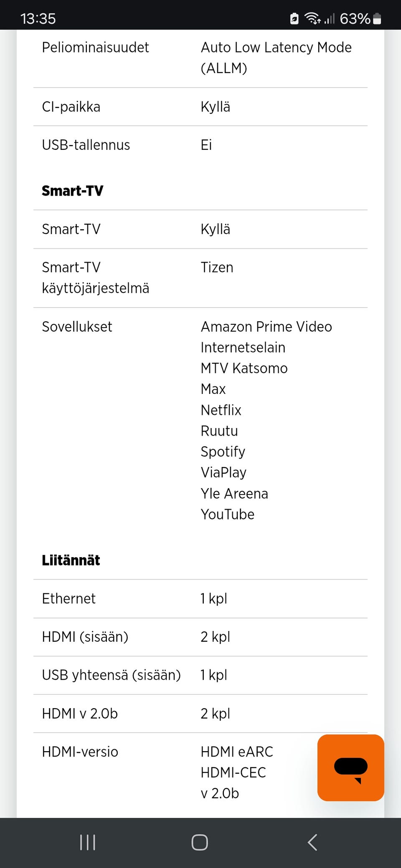The image size is (401, 868).
Task: Tap the 63% battery percentage text
Action: coord(355,18)
